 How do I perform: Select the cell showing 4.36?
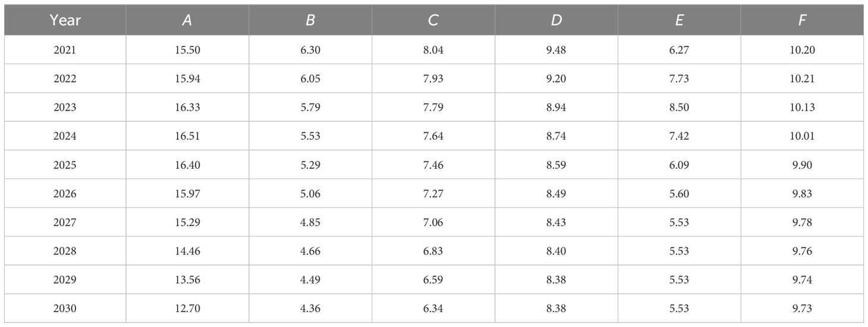click(x=310, y=309)
